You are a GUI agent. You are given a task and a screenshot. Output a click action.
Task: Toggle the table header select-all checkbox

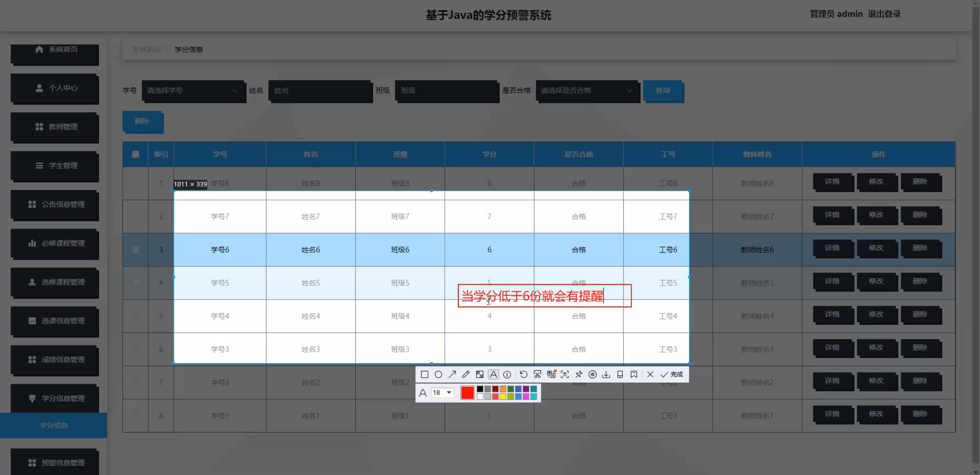136,154
